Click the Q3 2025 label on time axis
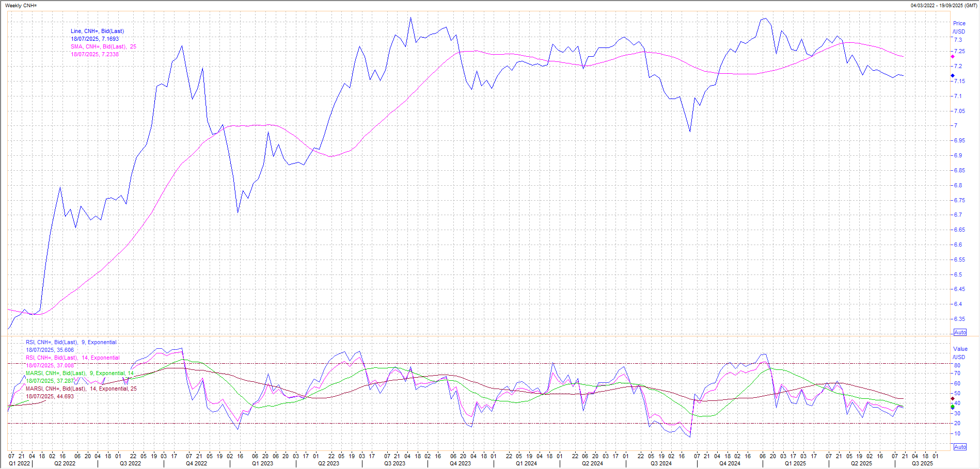The height and width of the screenshot is (469, 980). [922, 463]
